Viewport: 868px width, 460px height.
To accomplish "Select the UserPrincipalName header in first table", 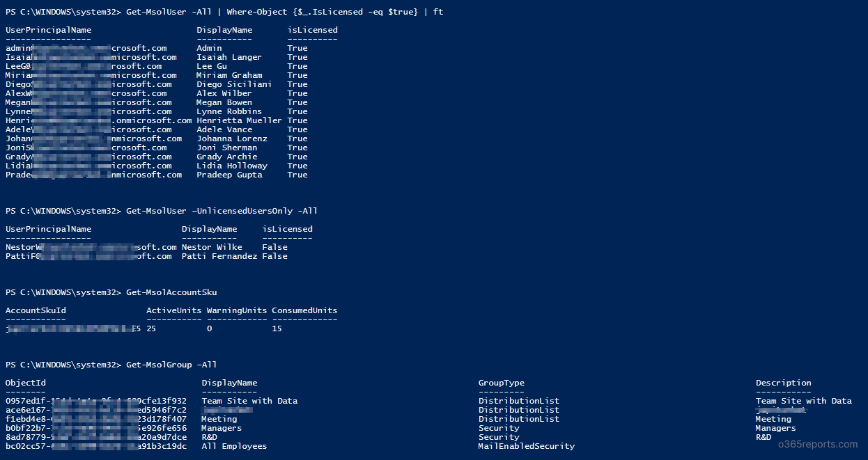I will point(48,30).
